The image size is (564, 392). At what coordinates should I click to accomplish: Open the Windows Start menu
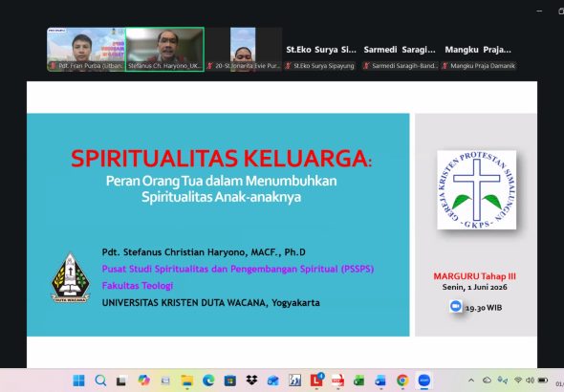point(78,381)
